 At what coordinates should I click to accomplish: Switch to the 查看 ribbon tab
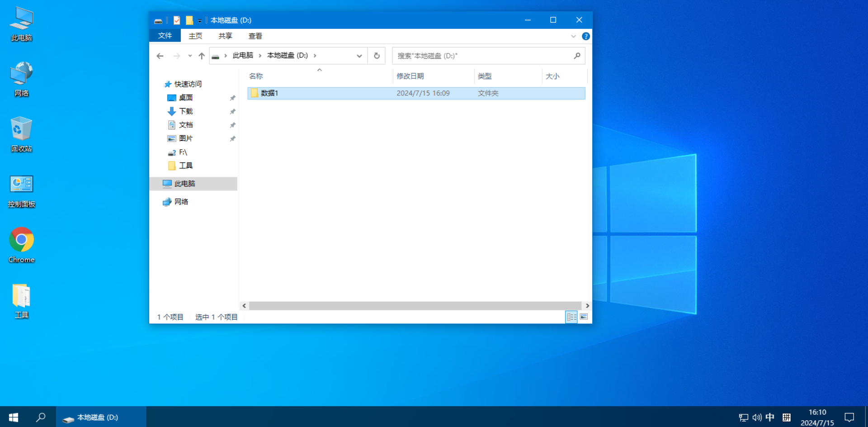coord(255,36)
